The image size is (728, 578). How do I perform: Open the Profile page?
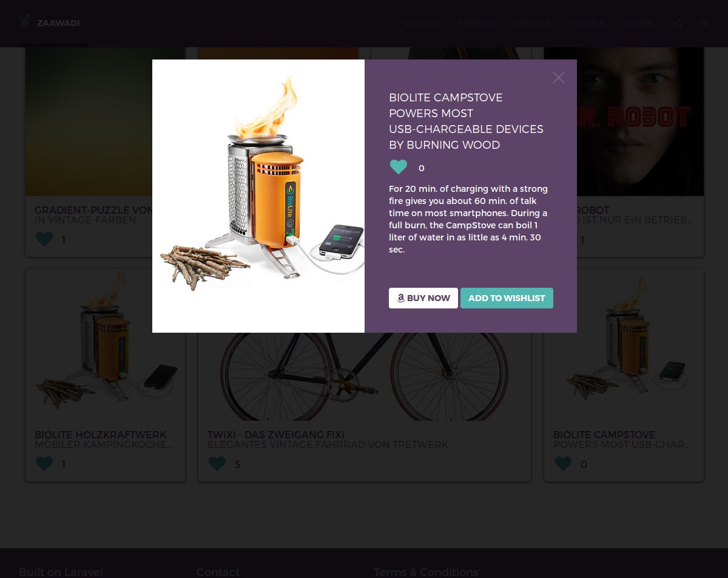[x=587, y=24]
